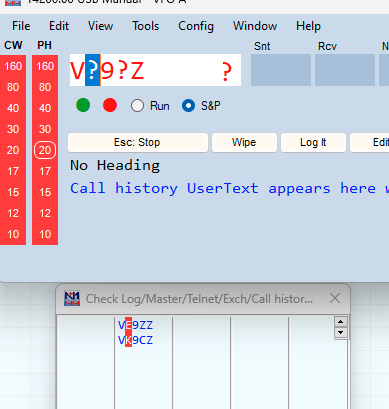Click N1MM icon in Check window title
Viewport: 389px width, 409px height.
[72, 298]
